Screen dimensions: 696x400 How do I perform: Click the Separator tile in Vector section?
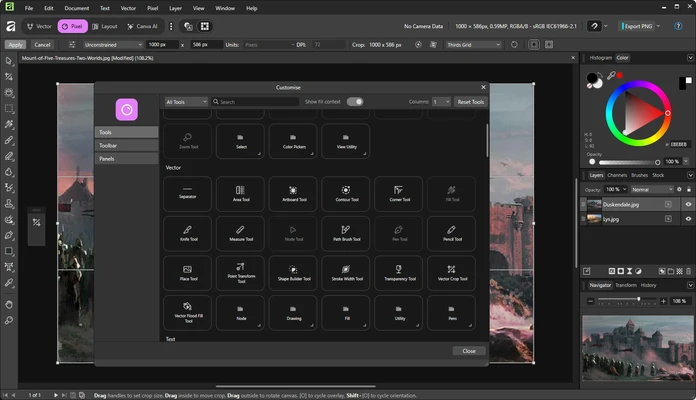(187, 194)
